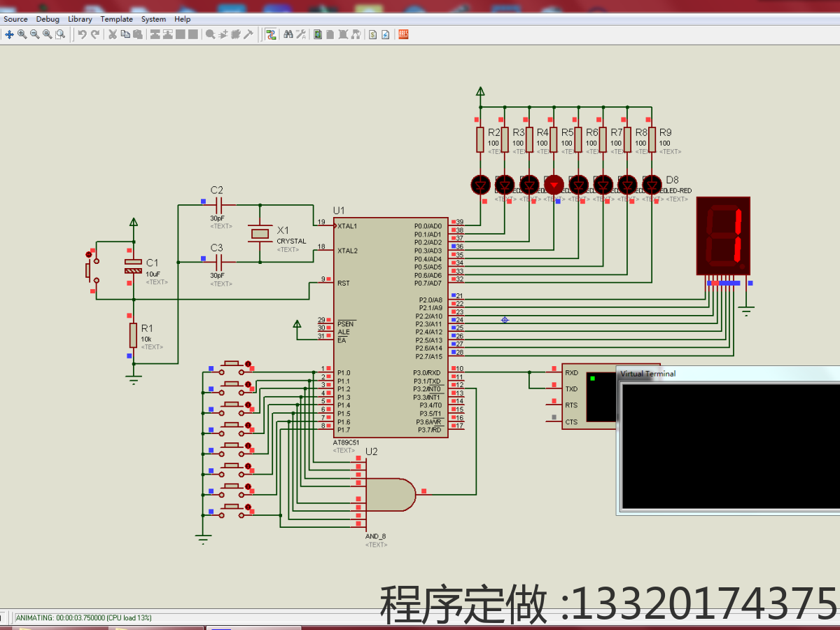Run the Electrical Rules Check icon
This screenshot has height=630, width=840.
385,34
